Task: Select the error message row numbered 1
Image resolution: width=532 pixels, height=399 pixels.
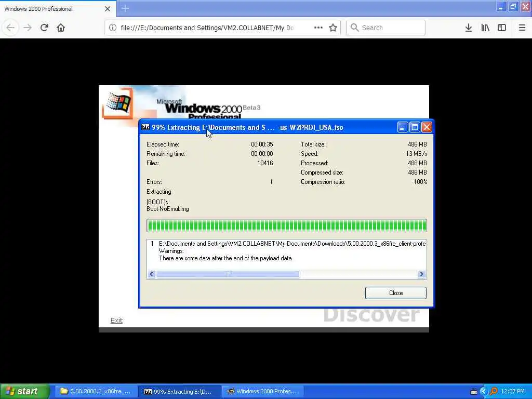Action: (x=287, y=244)
